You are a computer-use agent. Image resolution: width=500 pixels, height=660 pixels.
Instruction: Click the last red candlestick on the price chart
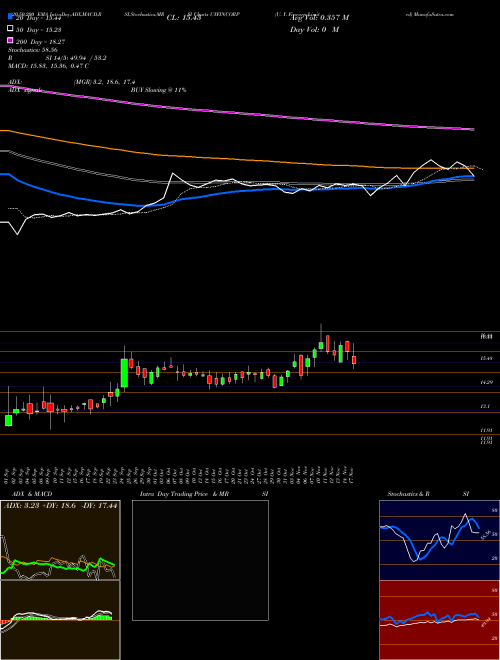pyautogui.click(x=354, y=360)
